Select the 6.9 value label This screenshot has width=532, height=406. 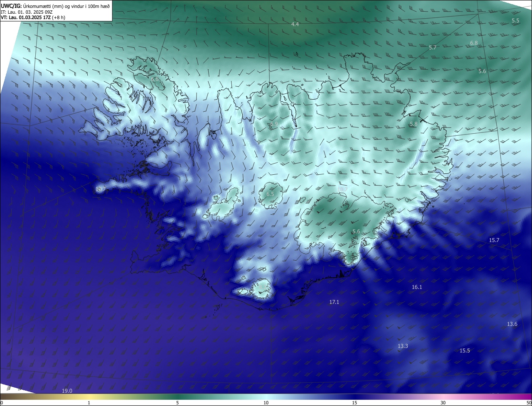point(274,124)
